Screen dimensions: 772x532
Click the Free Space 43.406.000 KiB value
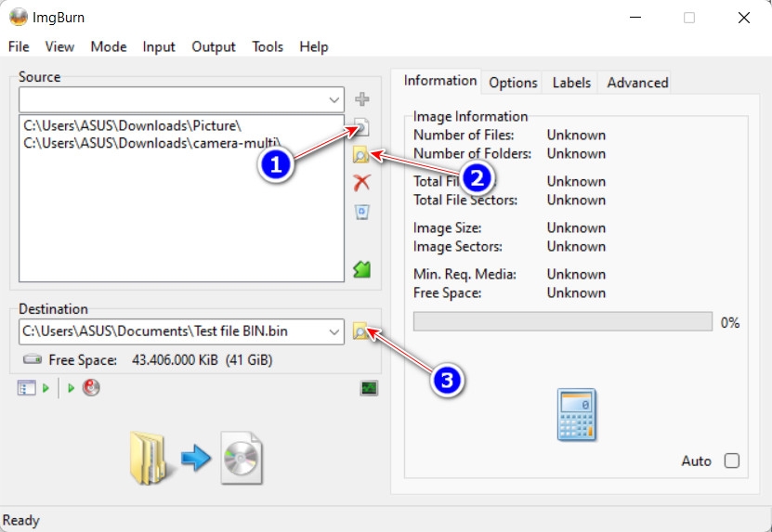[203, 360]
